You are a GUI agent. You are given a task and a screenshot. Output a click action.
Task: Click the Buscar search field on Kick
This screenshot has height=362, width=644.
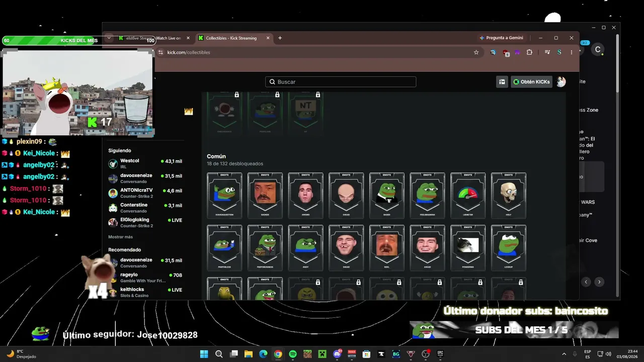pyautogui.click(x=341, y=82)
